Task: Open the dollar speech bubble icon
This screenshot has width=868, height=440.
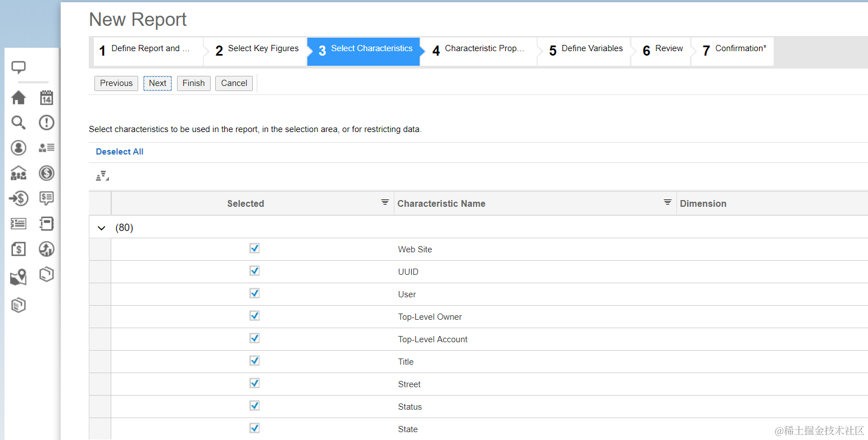Action: [x=47, y=198]
